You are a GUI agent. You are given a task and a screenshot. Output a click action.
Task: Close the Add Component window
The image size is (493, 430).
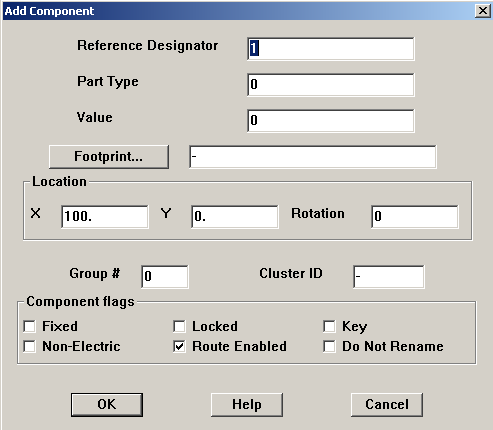click(x=482, y=11)
